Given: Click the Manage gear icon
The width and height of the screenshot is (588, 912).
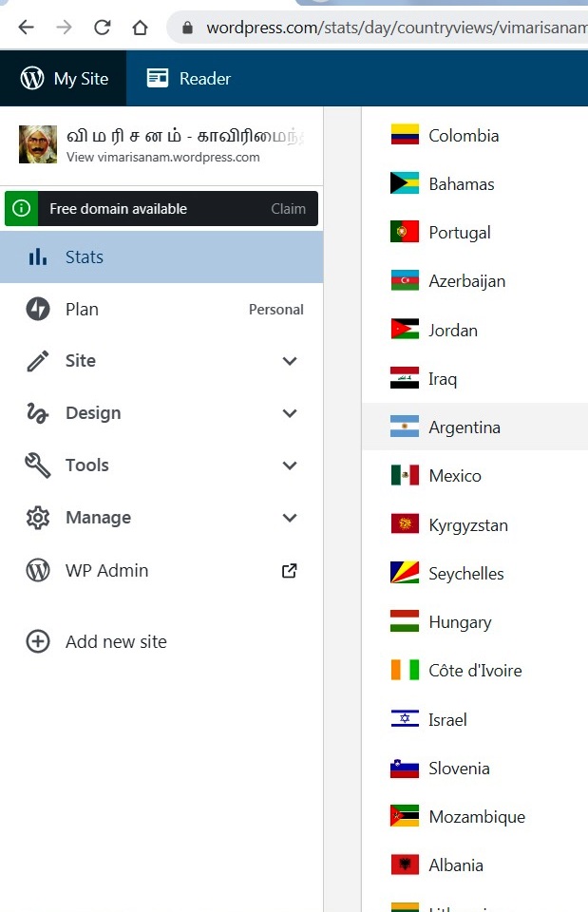Looking at the screenshot, I should coord(38,518).
